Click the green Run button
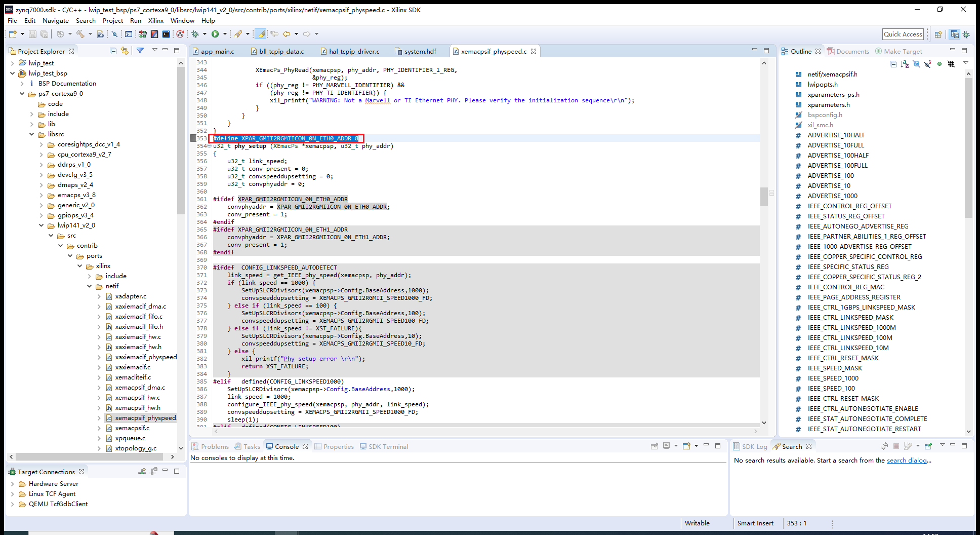The height and width of the screenshot is (535, 980). coord(215,34)
